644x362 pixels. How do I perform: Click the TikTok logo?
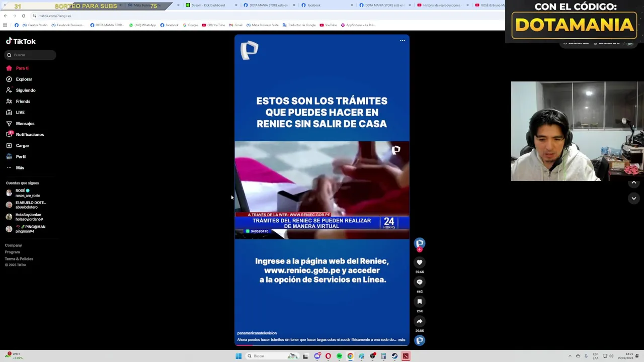[x=21, y=41]
